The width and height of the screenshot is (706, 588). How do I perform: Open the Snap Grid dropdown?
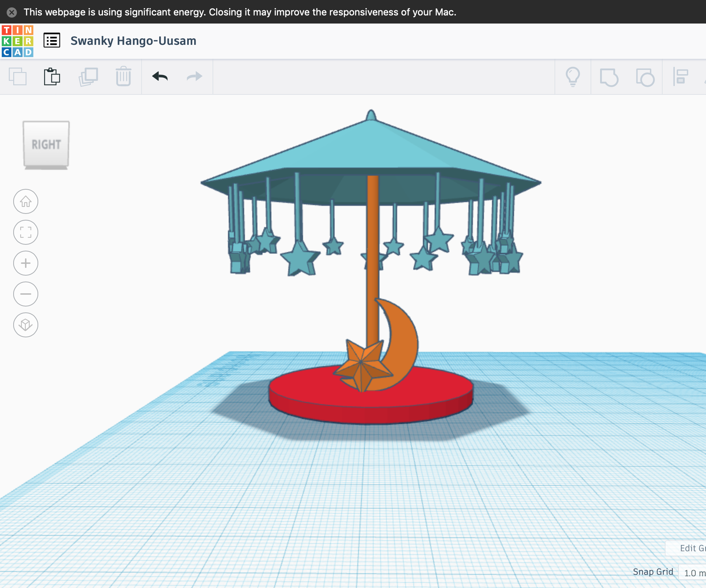tap(693, 572)
